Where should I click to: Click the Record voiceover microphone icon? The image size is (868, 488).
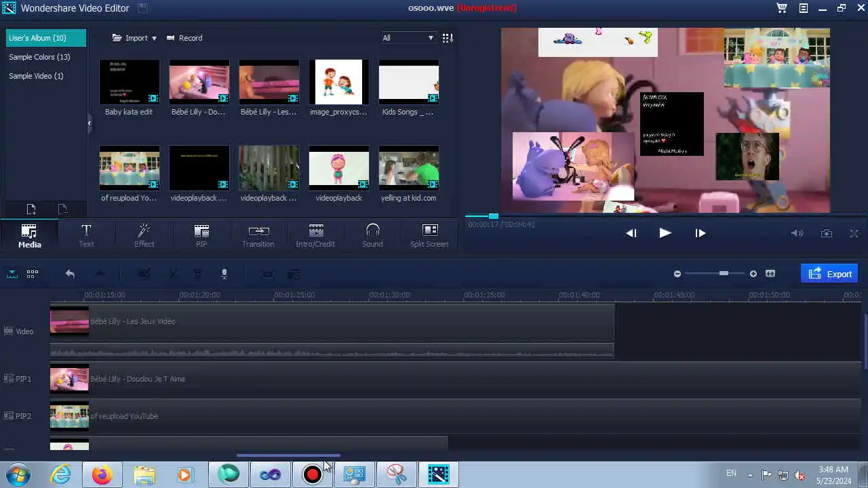pos(224,274)
